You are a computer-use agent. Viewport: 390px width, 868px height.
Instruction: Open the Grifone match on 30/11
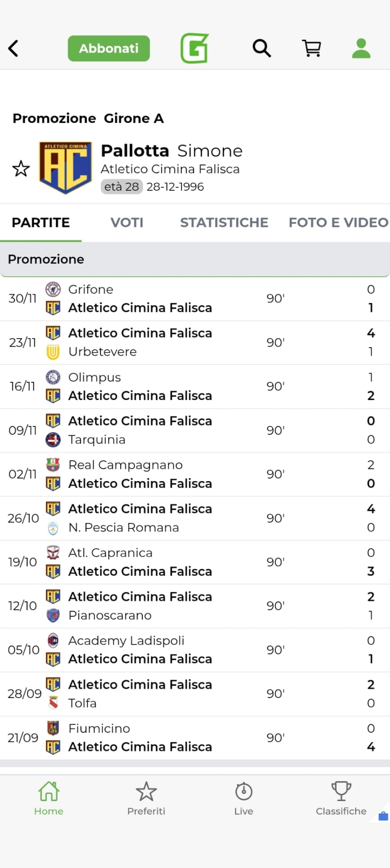pyautogui.click(x=194, y=298)
